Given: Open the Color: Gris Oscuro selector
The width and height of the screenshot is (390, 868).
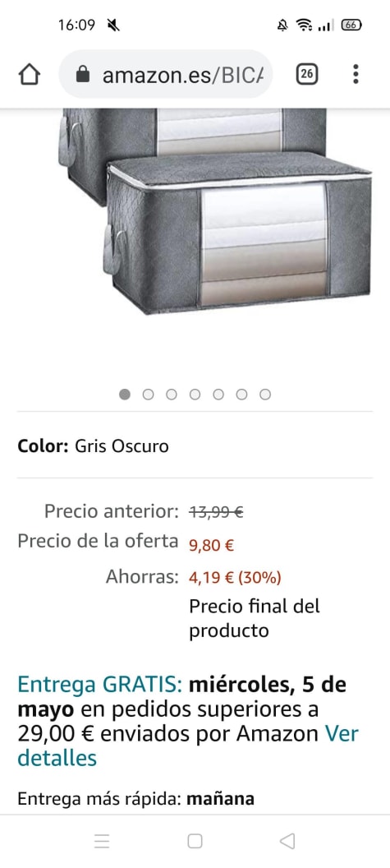Looking at the screenshot, I should [195, 446].
